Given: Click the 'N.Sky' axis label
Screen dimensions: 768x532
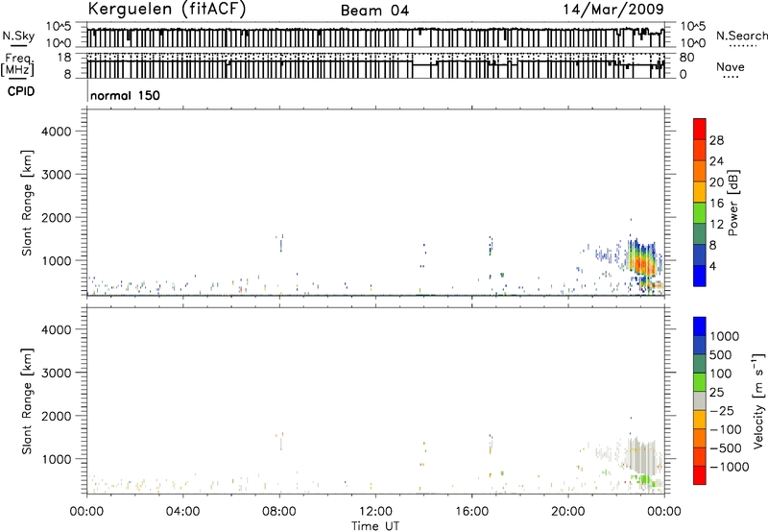Looking at the screenshot, I should click(x=18, y=36).
